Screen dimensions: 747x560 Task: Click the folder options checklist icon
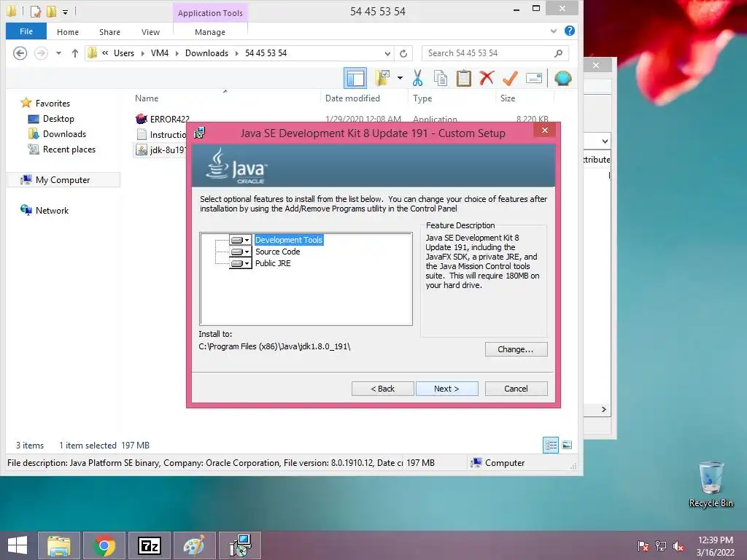click(382, 78)
